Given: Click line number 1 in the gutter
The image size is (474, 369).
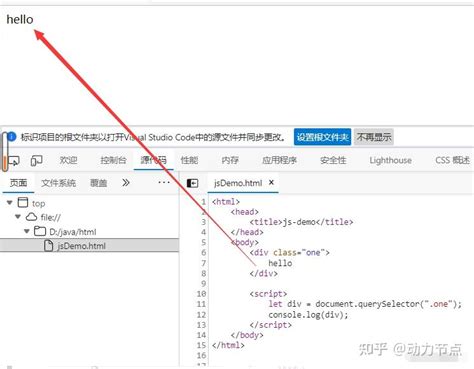Looking at the screenshot, I should [x=203, y=202].
